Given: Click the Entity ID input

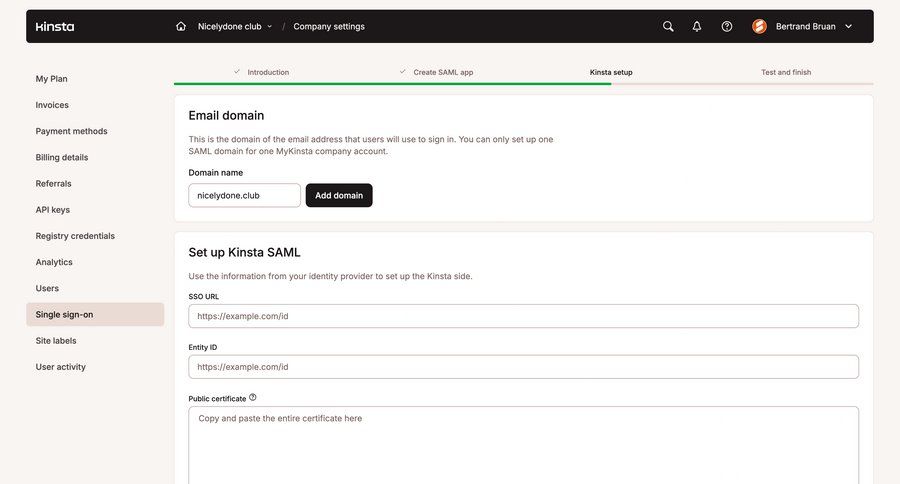Looking at the screenshot, I should (x=523, y=367).
